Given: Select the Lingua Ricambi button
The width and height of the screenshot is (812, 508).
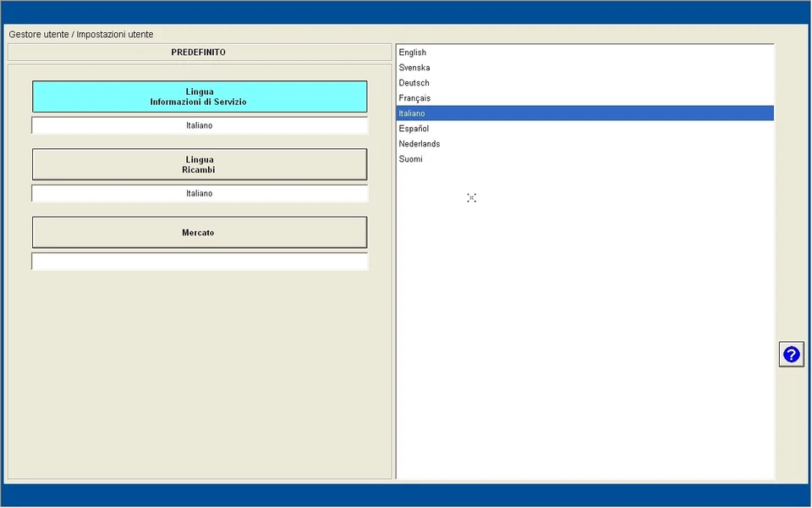Looking at the screenshot, I should tap(200, 164).
